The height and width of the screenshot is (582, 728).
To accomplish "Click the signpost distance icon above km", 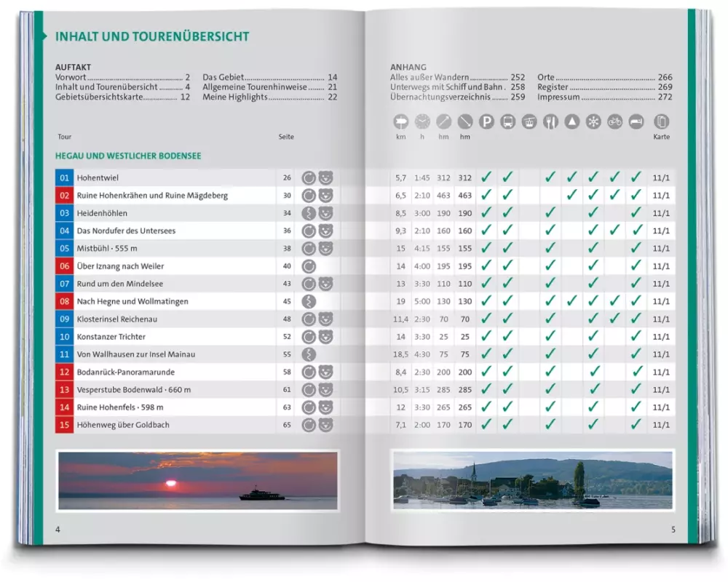I will 401,121.
